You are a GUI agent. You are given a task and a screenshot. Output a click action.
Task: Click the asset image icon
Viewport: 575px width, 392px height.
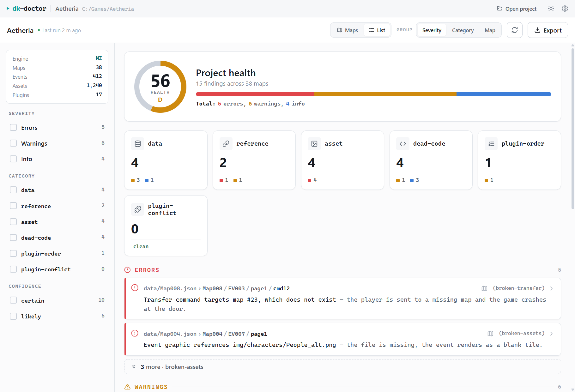[x=314, y=144]
